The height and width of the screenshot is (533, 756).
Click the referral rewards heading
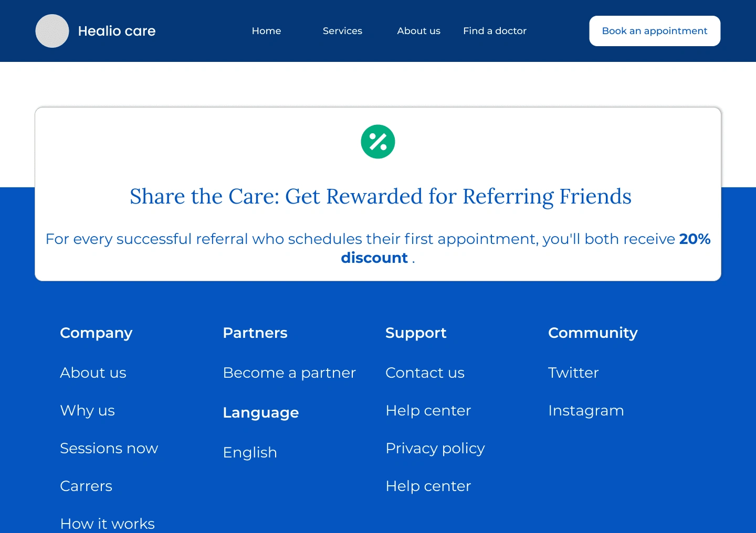[x=381, y=197]
